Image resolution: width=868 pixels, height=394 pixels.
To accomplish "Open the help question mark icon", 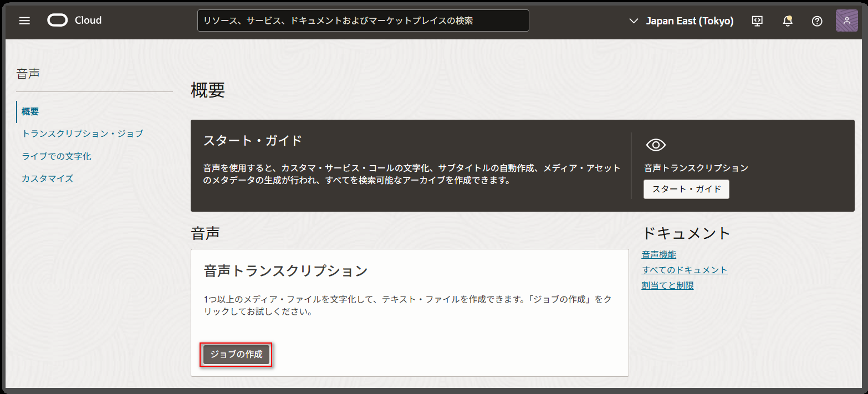I will coord(816,21).
